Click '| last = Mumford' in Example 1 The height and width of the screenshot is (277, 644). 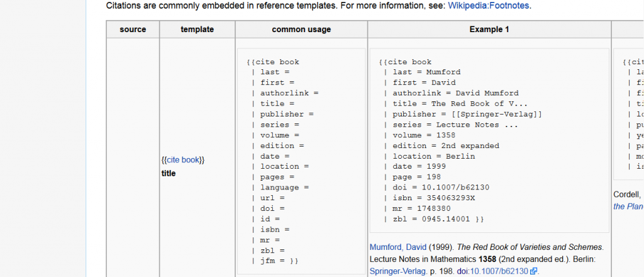pyautogui.click(x=422, y=72)
